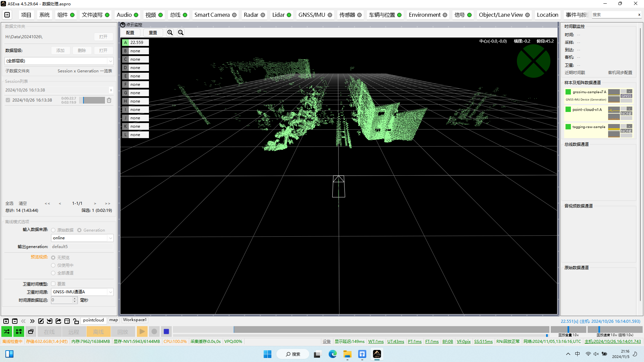Click the import workspace arrow icon
This screenshot has height=362, width=644.
click(x=50, y=321)
